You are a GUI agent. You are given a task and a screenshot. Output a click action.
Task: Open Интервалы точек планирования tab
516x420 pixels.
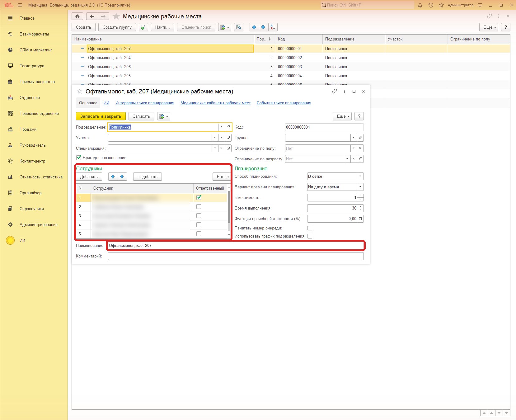[145, 103]
